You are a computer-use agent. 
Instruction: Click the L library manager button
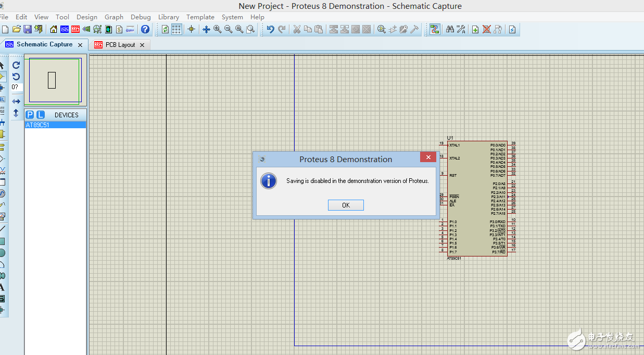point(41,115)
